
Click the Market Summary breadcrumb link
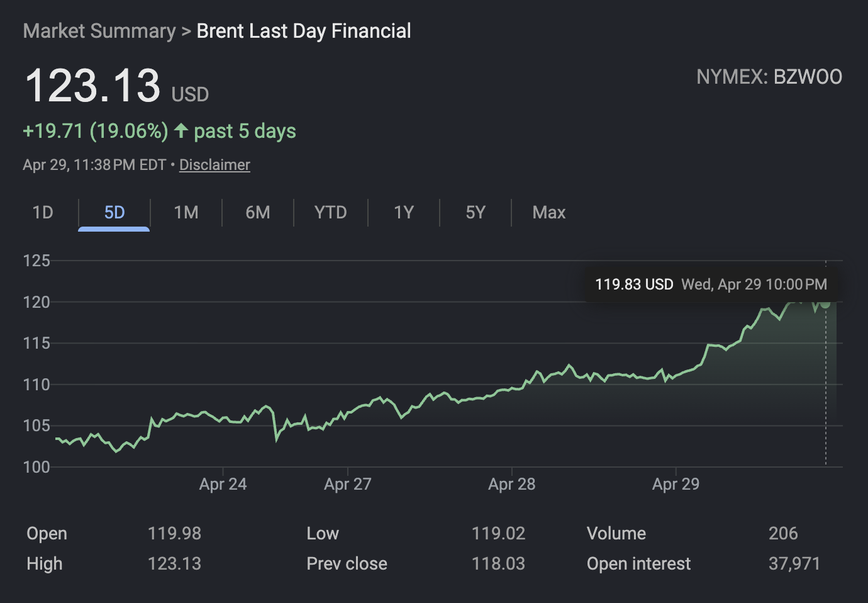[x=99, y=31]
